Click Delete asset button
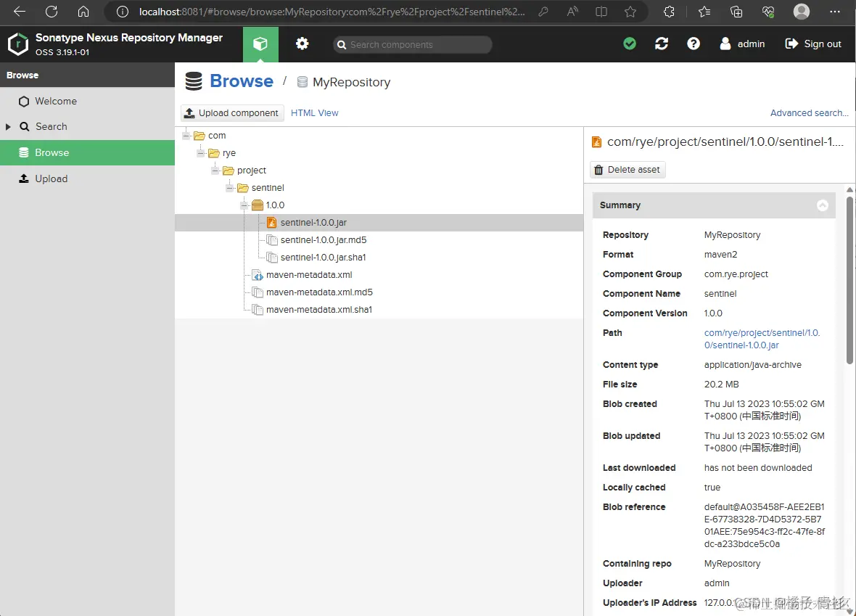Screen dimensions: 856x616 tap(627, 170)
